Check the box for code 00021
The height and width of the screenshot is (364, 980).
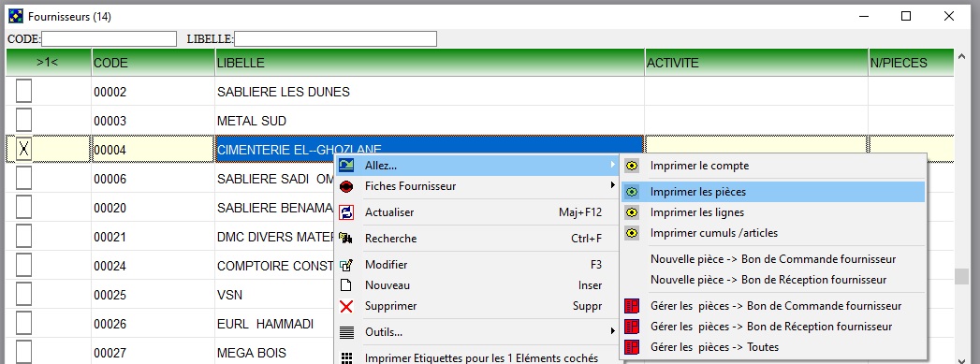tap(23, 237)
